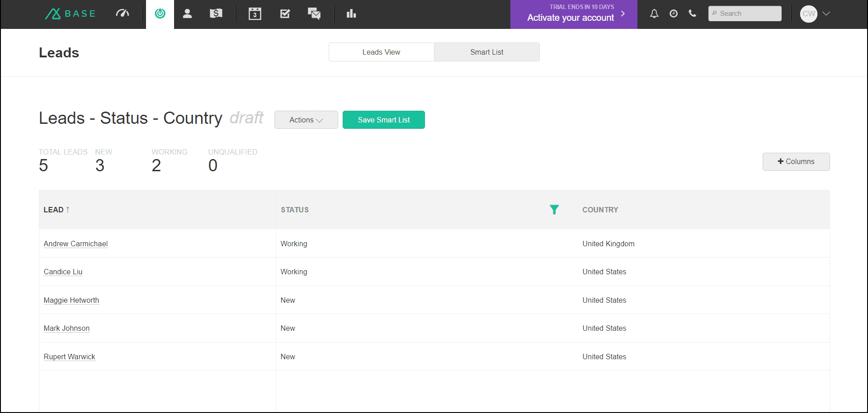The width and height of the screenshot is (868, 413).
Task: Click United States in Maggie Hetworth row
Action: point(604,300)
